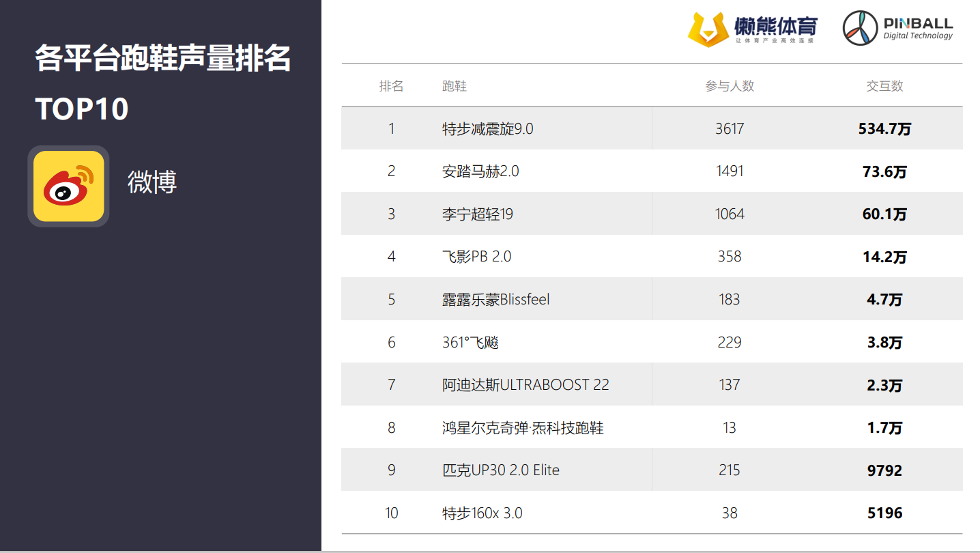The image size is (980, 553).
Task: Select the slide title 各平台跑鞋声量排名
Action: (x=163, y=59)
